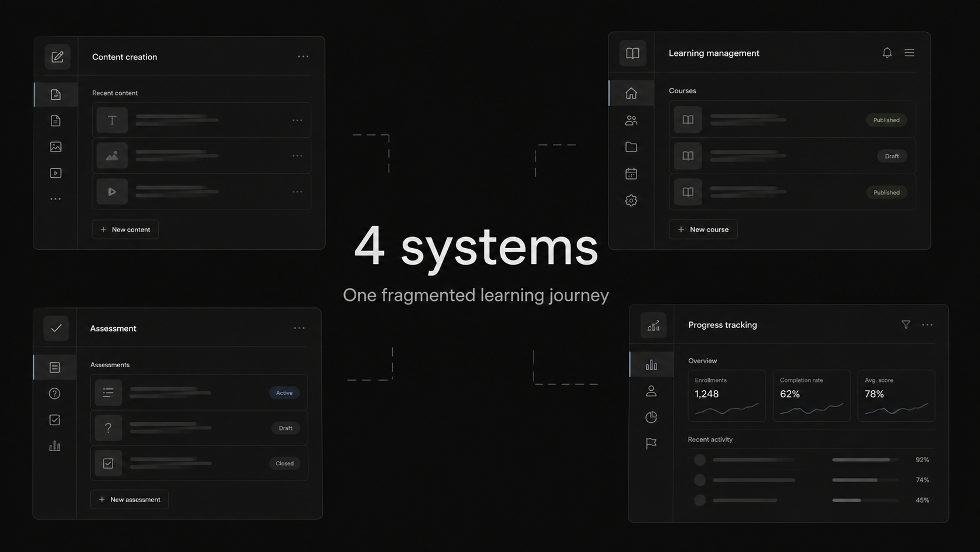Open the text content item thumbnail

click(x=112, y=120)
